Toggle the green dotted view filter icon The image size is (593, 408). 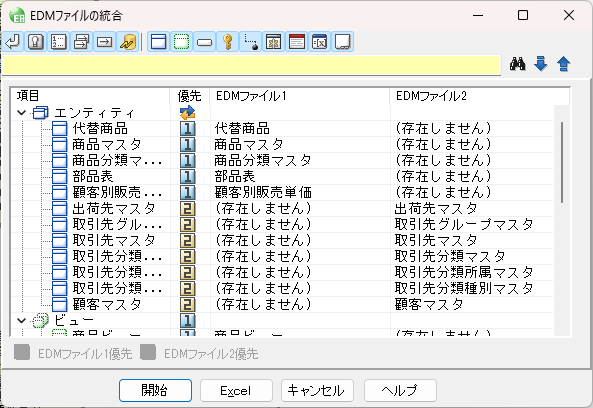click(x=182, y=42)
